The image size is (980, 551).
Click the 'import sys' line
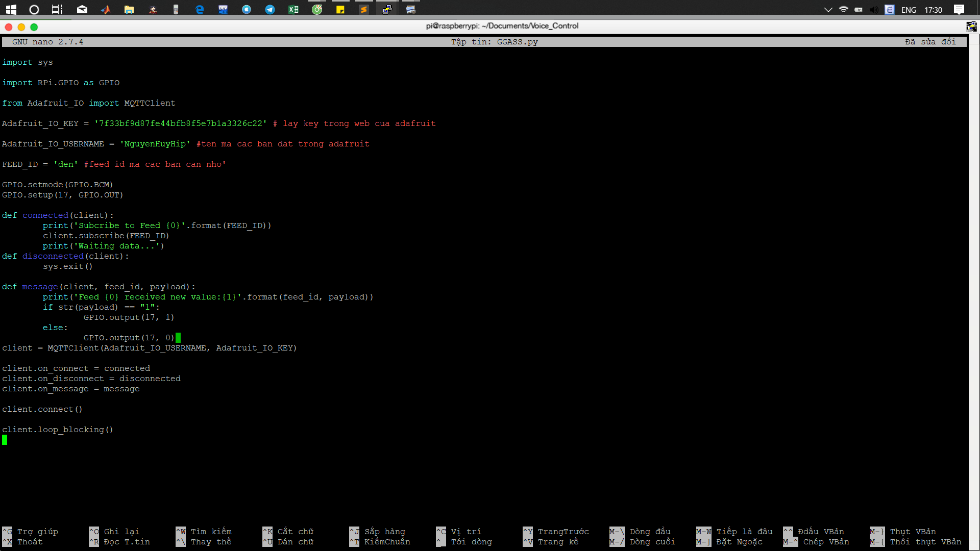click(28, 62)
